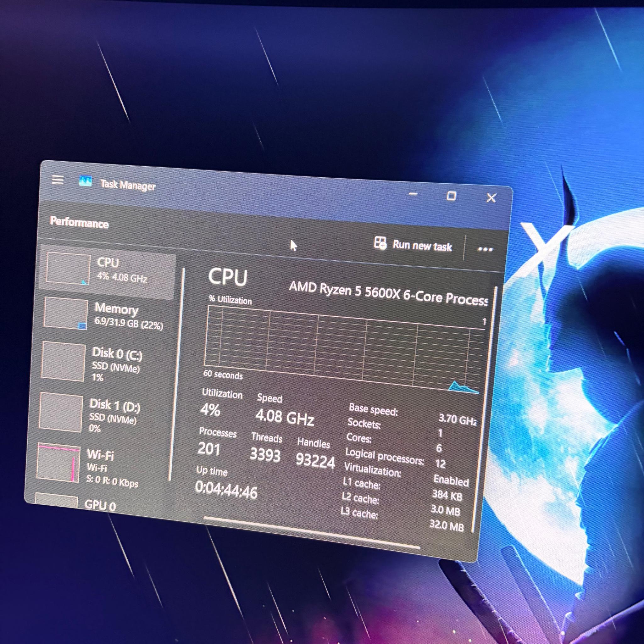Click the Wi-Fi mini graph thumbnail

tap(58, 463)
